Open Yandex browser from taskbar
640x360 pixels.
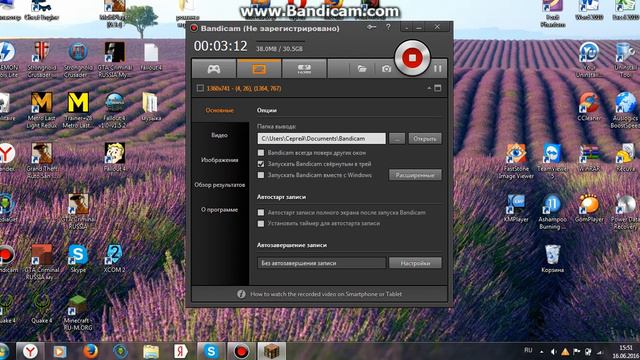point(30,351)
